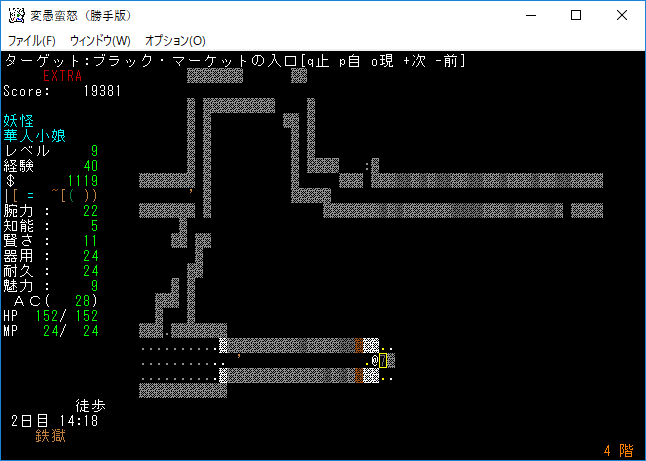
Task: Click the lower orange door tile
Action: tap(359, 376)
